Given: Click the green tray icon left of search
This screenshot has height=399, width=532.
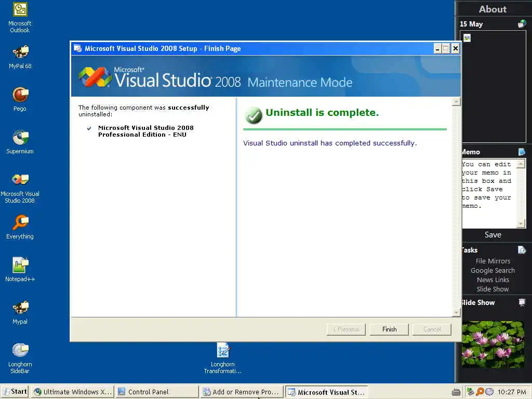Looking at the screenshot, I should pyautogui.click(x=470, y=392).
